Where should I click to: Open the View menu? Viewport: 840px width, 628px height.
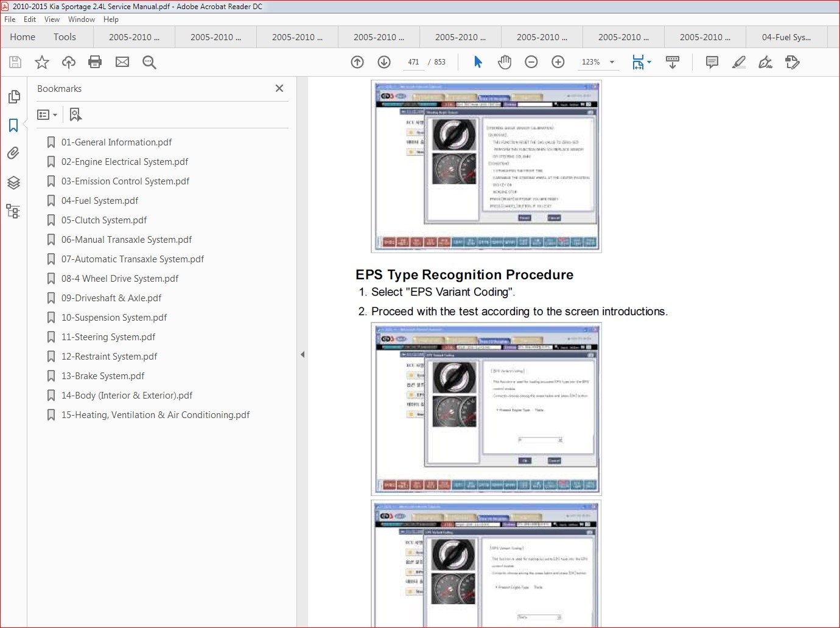[52, 19]
